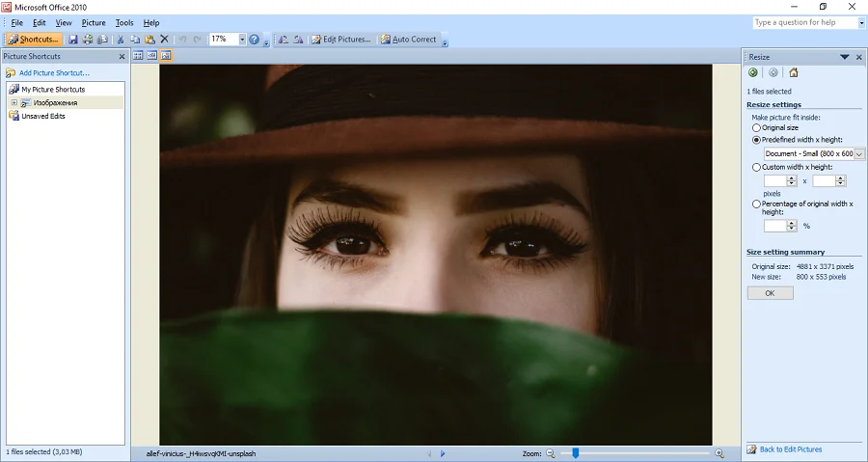Screen dimensions: 868x462
Task: Click the Home icon in Resize pane
Action: click(x=793, y=72)
